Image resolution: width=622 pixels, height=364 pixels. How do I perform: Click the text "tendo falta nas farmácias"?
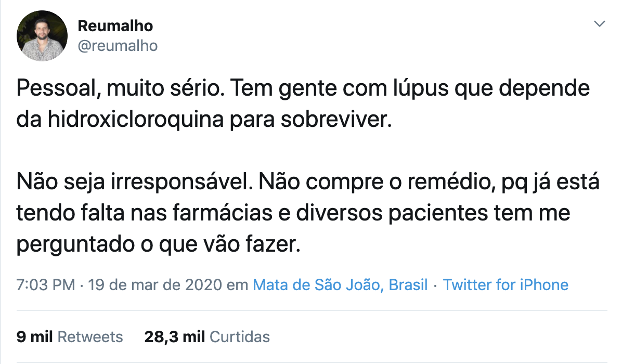pyautogui.click(x=145, y=213)
